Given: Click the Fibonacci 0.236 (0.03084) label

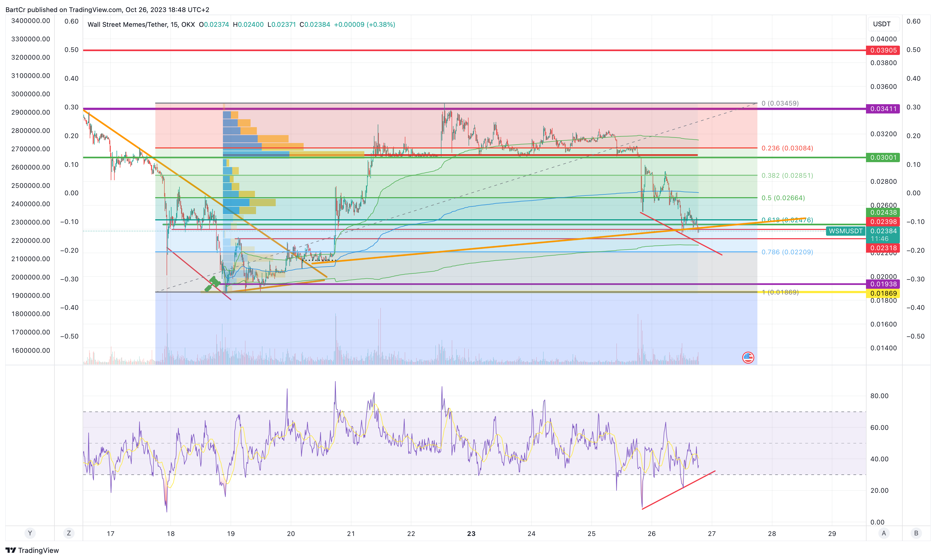Looking at the screenshot, I should pos(787,148).
